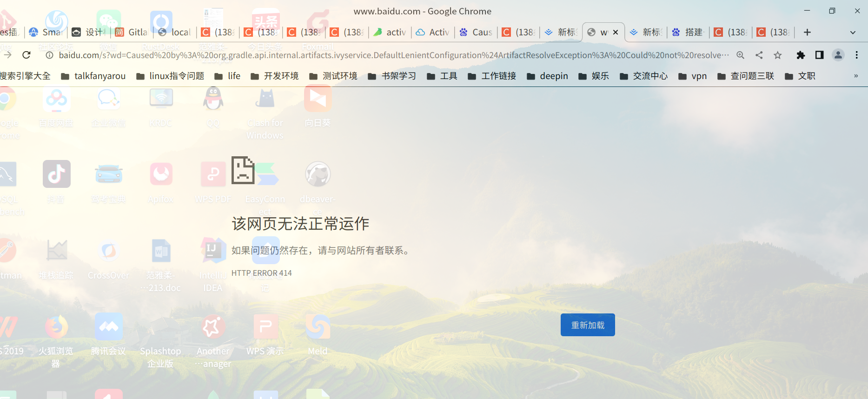Open a new tab with the plus button
Viewport: 868px width, 399px height.
click(x=808, y=32)
